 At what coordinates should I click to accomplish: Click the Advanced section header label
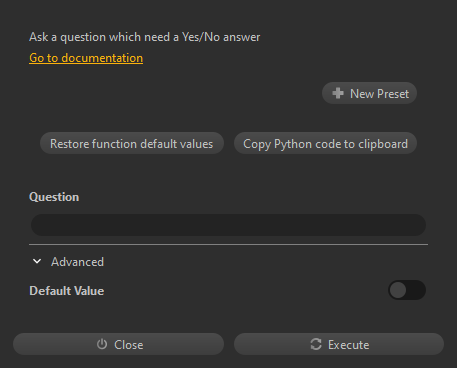coord(77,262)
